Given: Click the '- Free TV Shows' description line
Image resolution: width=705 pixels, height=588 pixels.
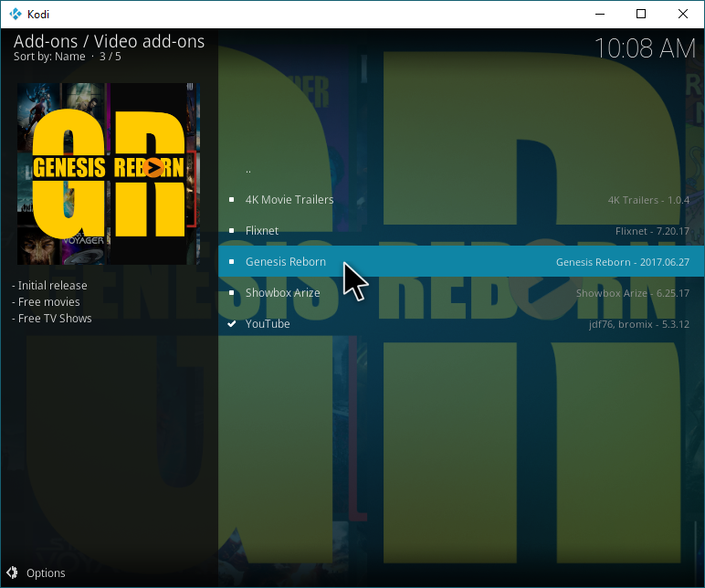Looking at the screenshot, I should coord(52,319).
